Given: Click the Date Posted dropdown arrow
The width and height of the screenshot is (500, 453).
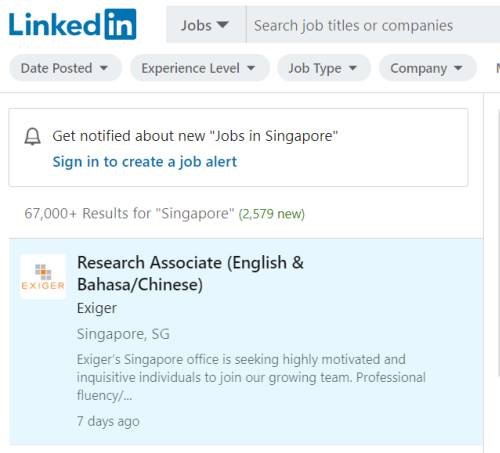Looking at the screenshot, I should 104,68.
